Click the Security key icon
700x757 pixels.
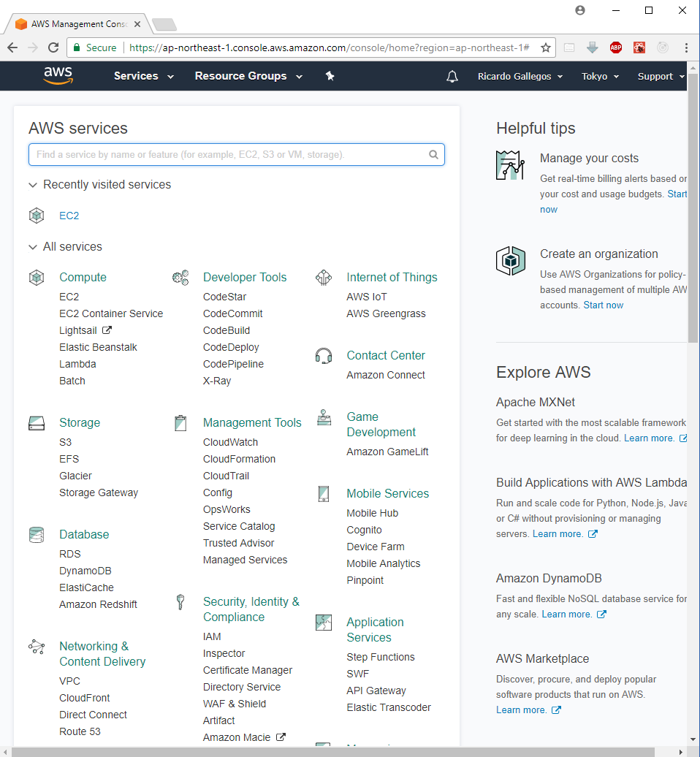180,602
